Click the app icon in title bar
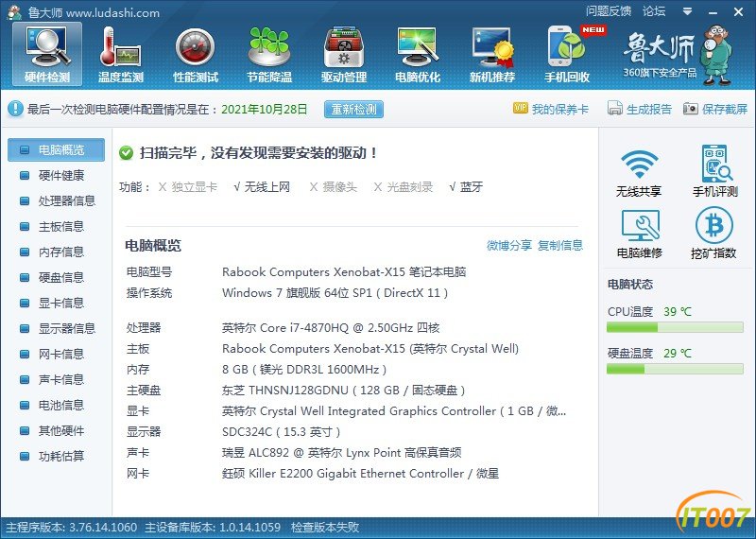The image size is (756, 539). 15,12
